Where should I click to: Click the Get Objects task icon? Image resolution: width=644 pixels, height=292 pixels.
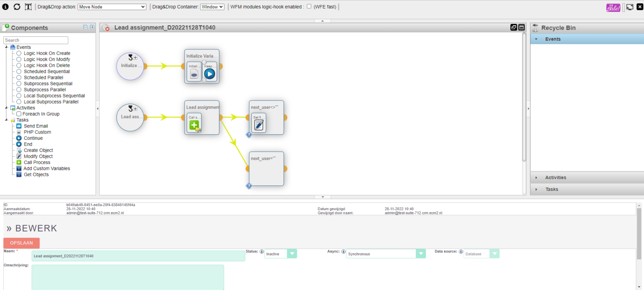click(19, 174)
